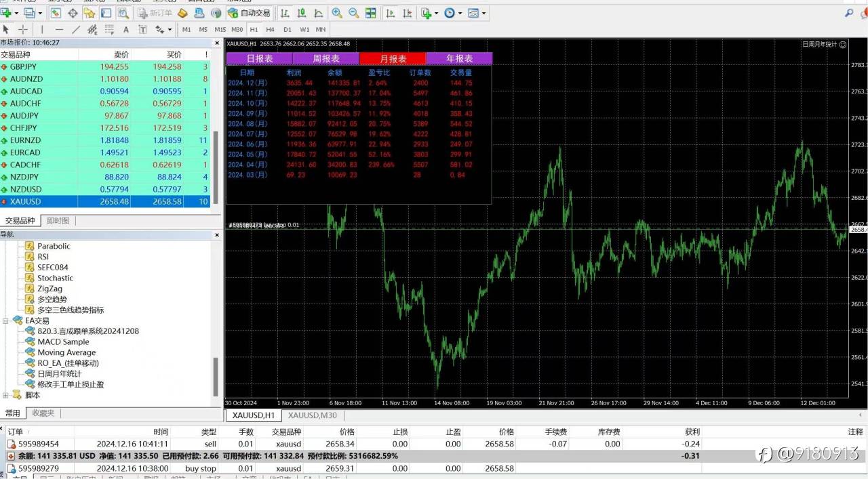Select the equidistant channel tool
Image resolution: width=868 pixels, height=479 pixels.
(x=92, y=29)
